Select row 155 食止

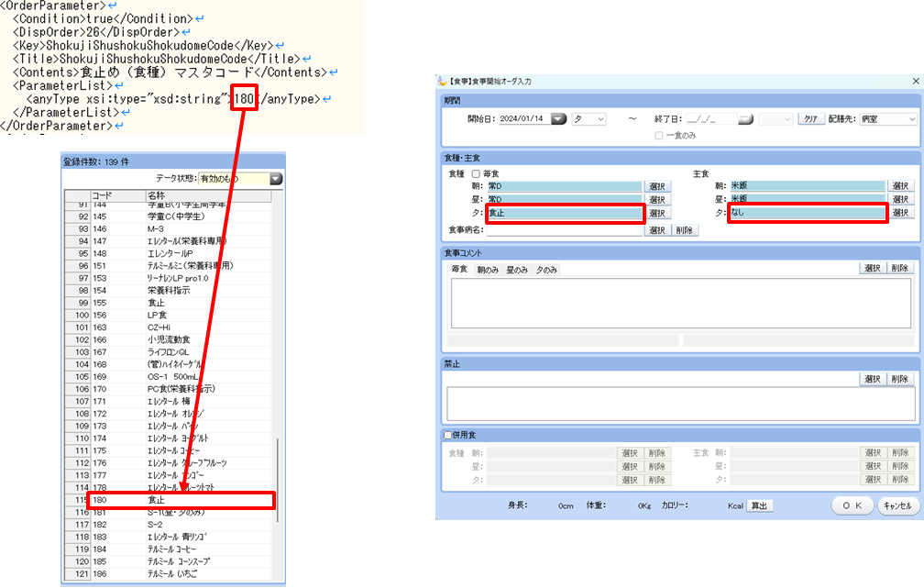[168, 303]
